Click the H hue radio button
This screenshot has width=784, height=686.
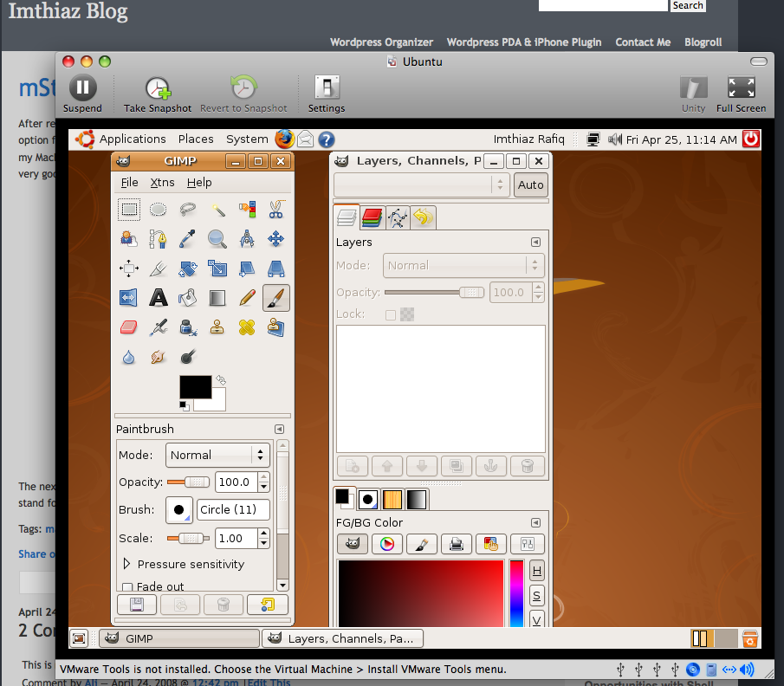click(x=536, y=571)
